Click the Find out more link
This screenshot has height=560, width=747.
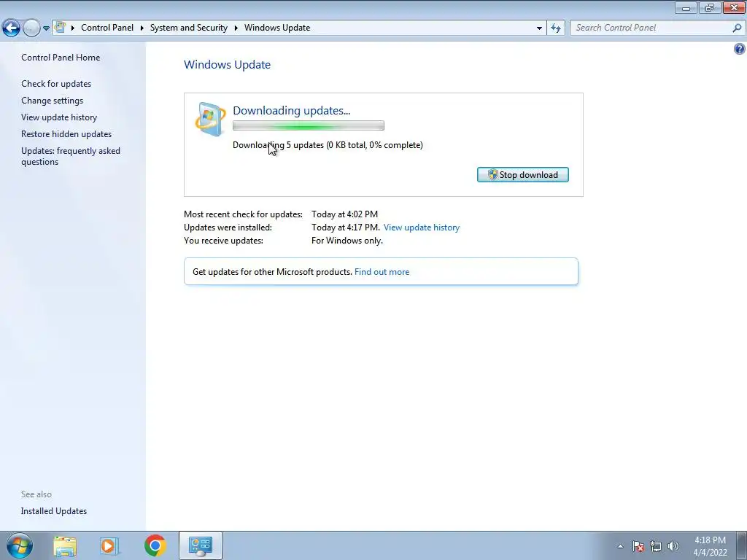(382, 272)
